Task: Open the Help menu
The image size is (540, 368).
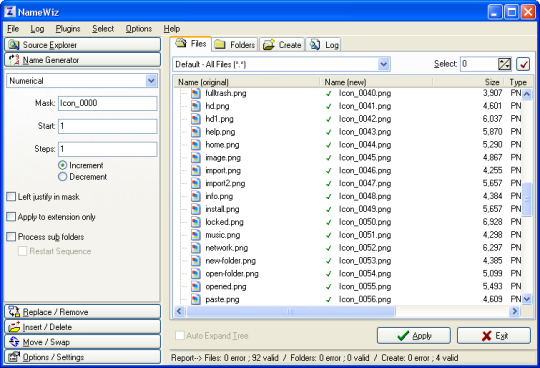Action: [x=172, y=29]
